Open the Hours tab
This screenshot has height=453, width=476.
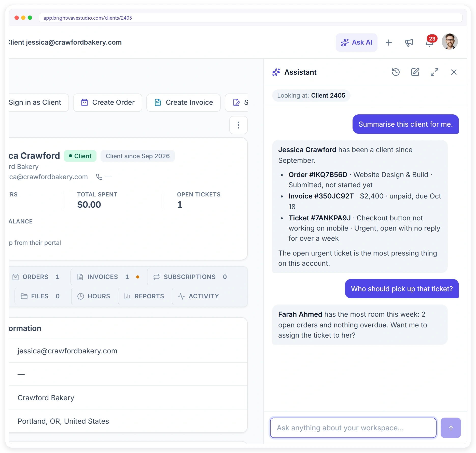(x=94, y=296)
